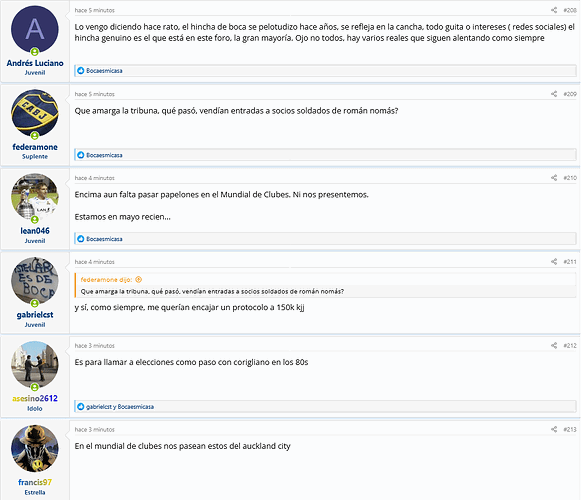Open asesino2612 username link
The width and height of the screenshot is (581, 500).
(x=35, y=398)
